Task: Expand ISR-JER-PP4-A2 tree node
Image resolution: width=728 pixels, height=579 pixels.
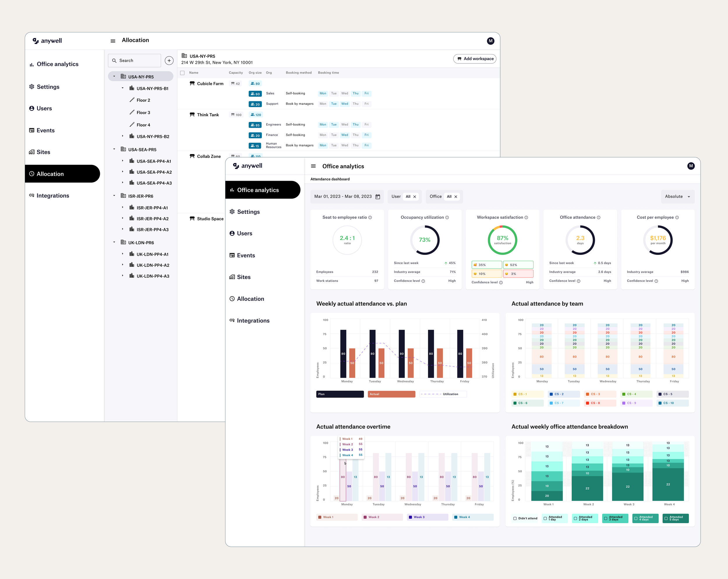Action: coord(123,218)
